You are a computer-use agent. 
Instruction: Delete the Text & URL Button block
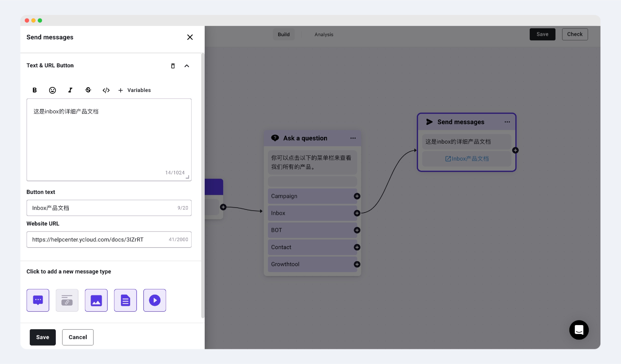point(173,66)
